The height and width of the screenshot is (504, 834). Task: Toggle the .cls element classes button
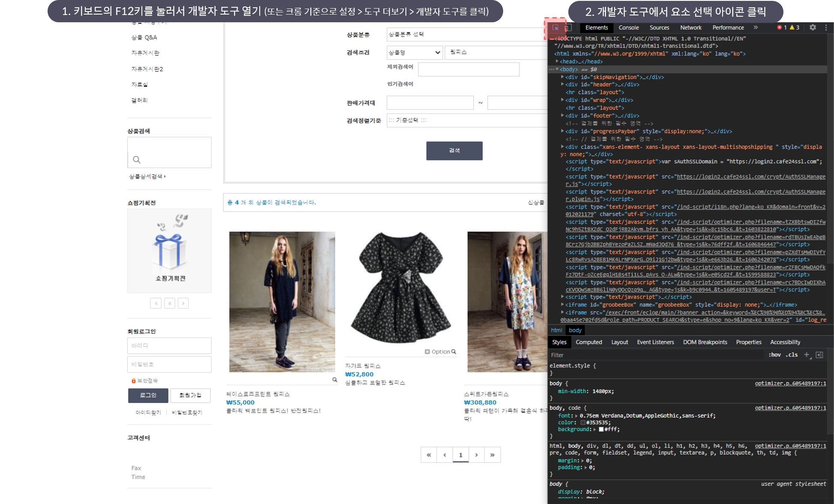[x=792, y=355]
